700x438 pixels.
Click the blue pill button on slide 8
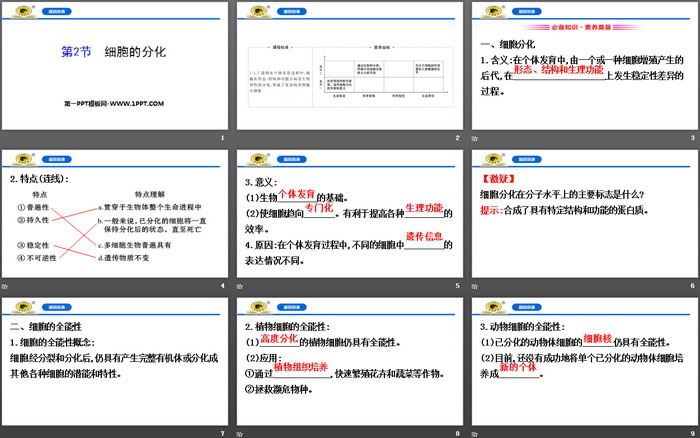[x=292, y=307]
